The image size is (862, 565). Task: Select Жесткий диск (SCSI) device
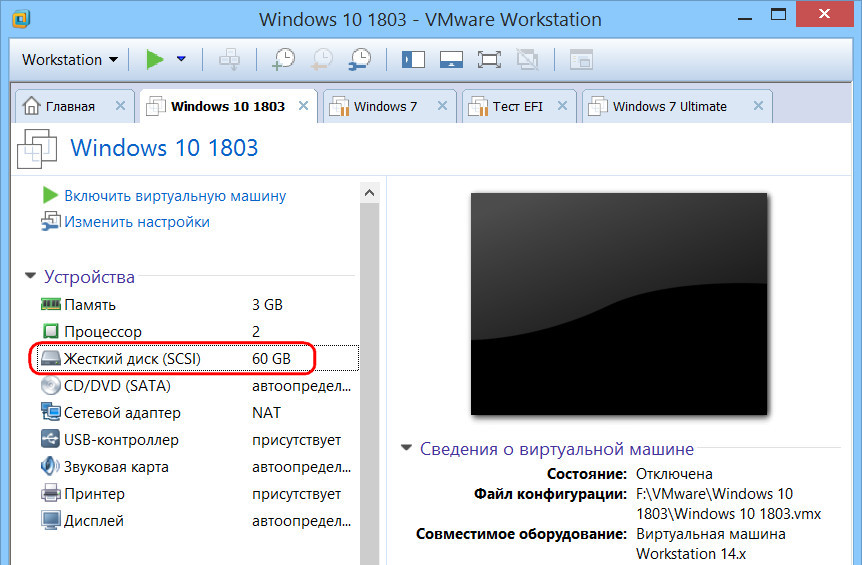point(198,358)
